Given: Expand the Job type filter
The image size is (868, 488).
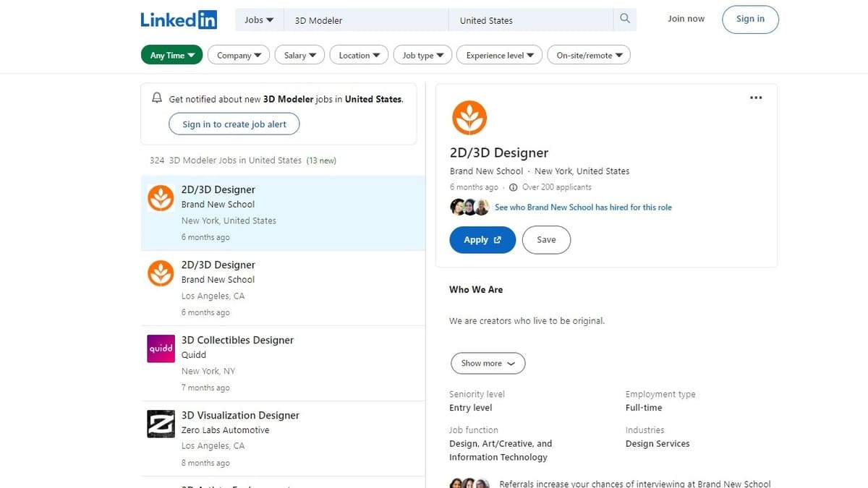Looking at the screenshot, I should [x=422, y=55].
